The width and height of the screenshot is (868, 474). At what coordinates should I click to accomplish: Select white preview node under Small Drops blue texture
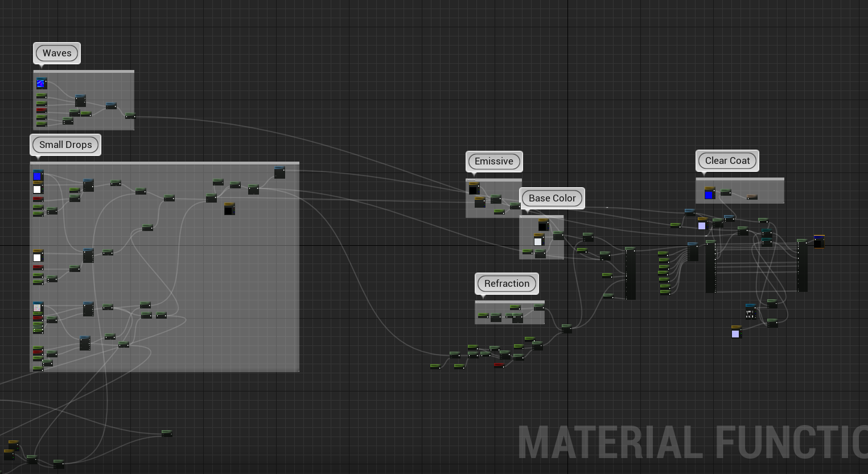coord(38,188)
